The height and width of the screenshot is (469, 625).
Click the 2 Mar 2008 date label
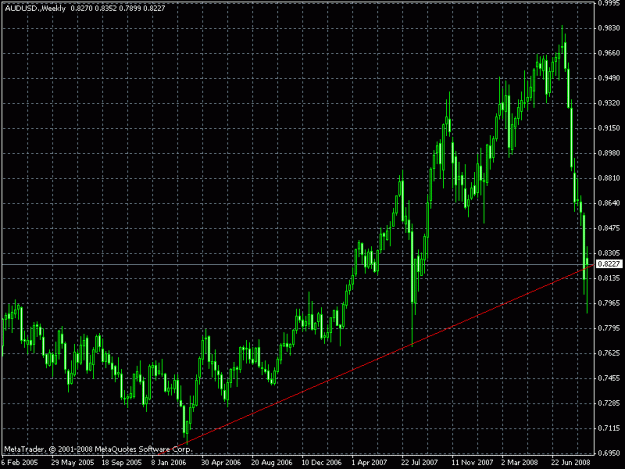pos(519,463)
